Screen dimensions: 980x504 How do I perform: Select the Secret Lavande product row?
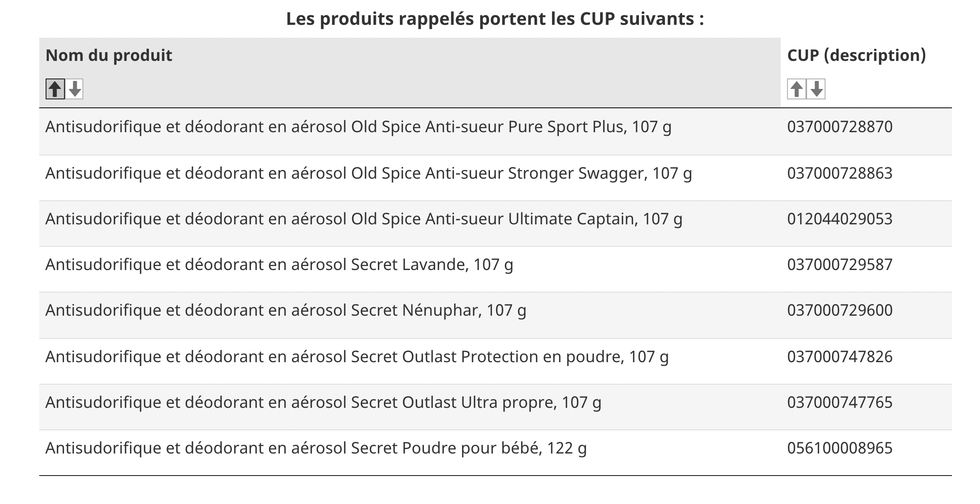[279, 265]
